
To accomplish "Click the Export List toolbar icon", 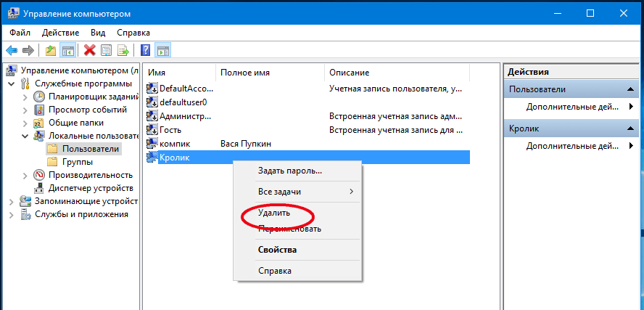I will pyautogui.click(x=123, y=50).
